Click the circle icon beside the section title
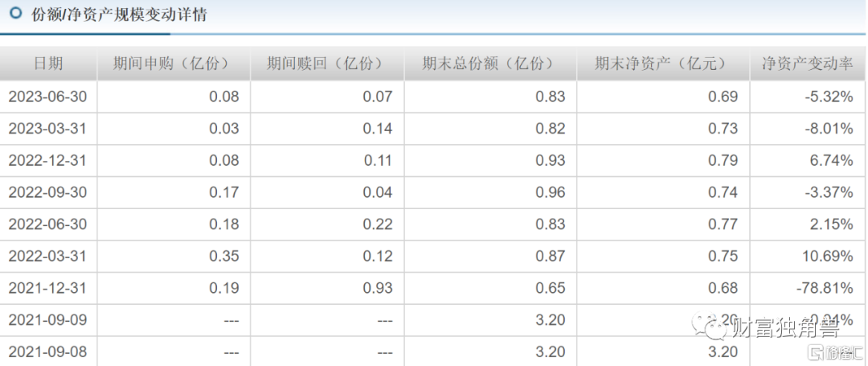This screenshot has height=366, width=868. click(17, 14)
